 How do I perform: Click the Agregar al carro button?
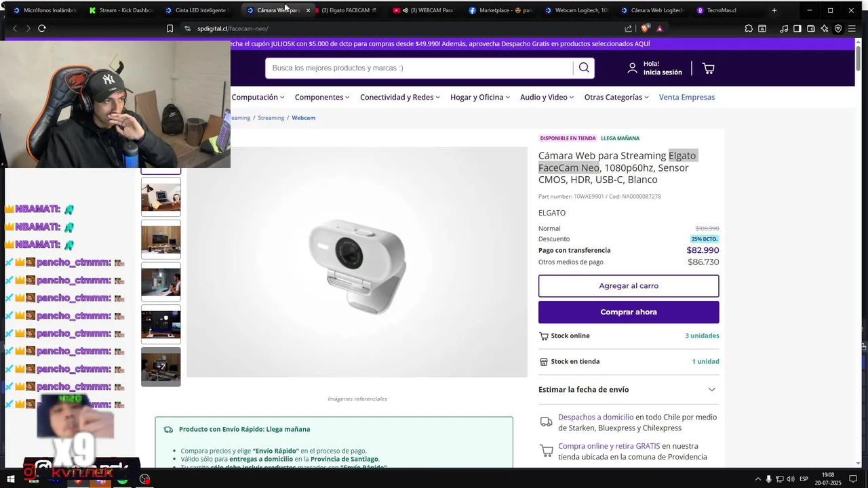click(x=629, y=286)
